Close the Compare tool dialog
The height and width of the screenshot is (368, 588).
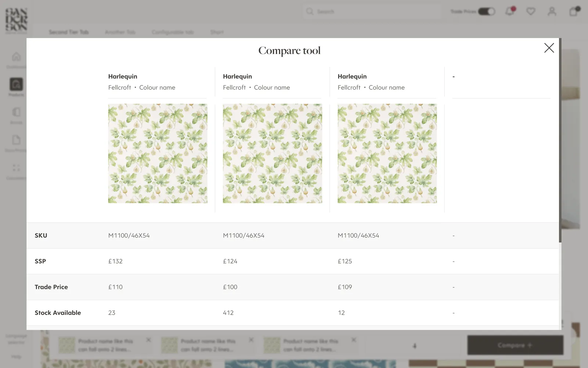tap(549, 48)
